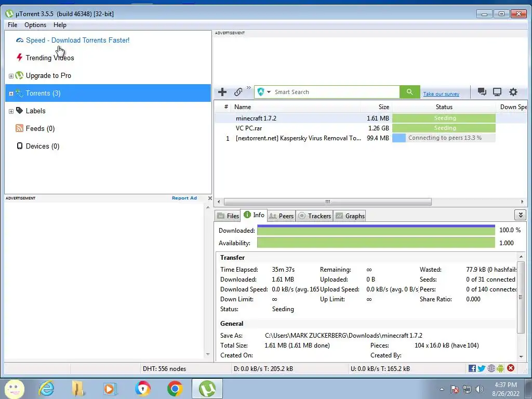
Task: Open Preferences with the gear icon
Action: click(513, 92)
